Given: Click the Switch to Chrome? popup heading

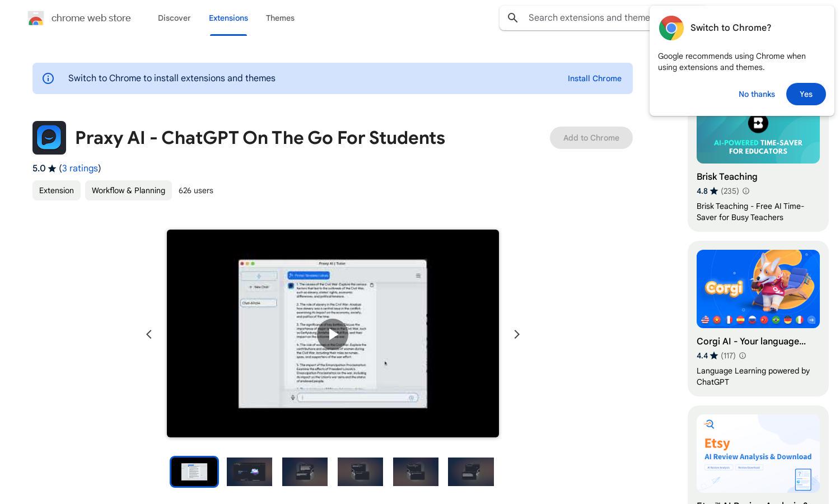Looking at the screenshot, I should (731, 28).
